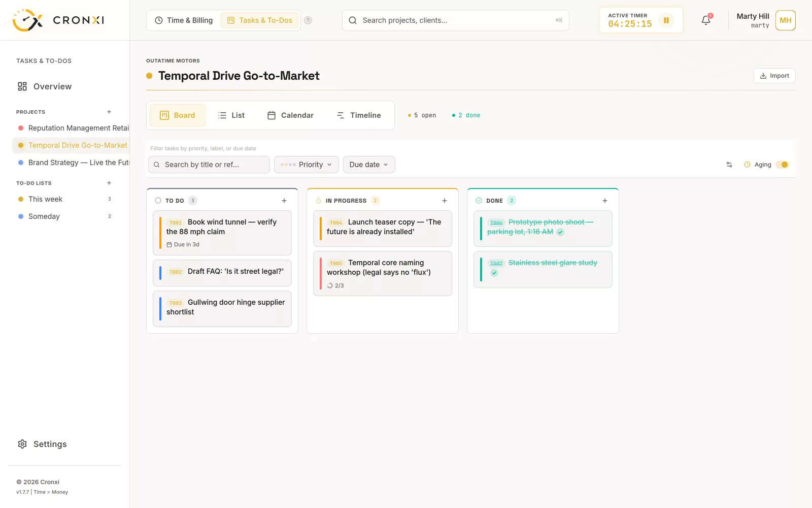Add a card to Done column
The image size is (812, 508).
point(605,201)
